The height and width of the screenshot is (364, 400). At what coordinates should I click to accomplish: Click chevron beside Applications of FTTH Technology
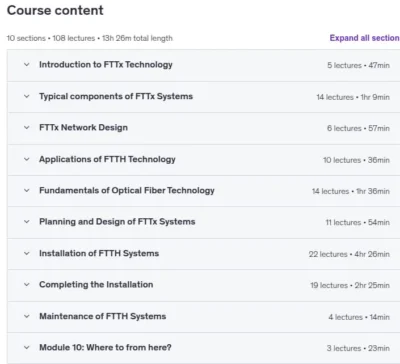click(27, 159)
